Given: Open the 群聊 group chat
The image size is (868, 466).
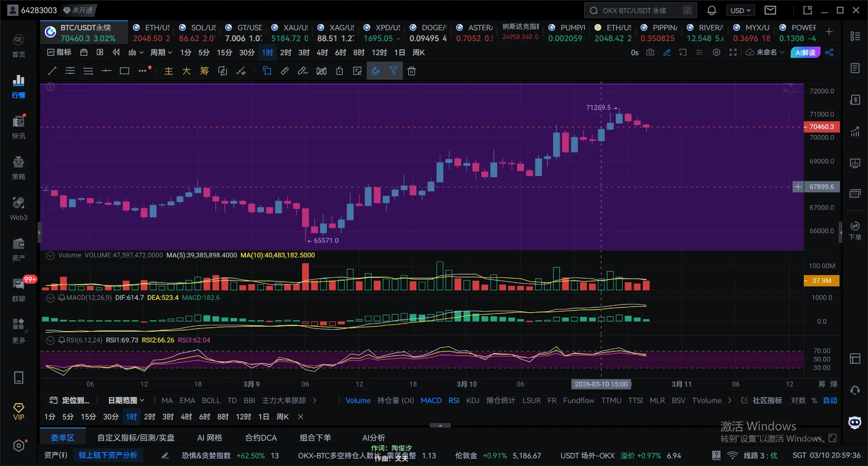Looking at the screenshot, I should pyautogui.click(x=19, y=290).
